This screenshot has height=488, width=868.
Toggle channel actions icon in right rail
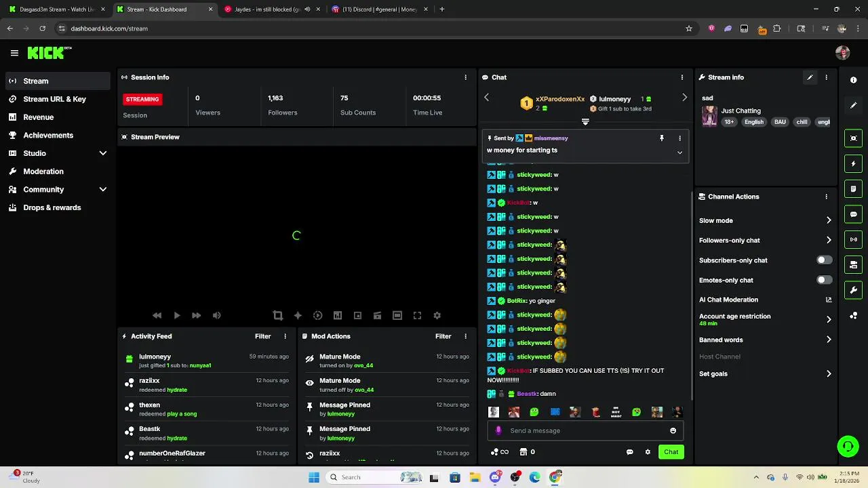pyautogui.click(x=853, y=264)
